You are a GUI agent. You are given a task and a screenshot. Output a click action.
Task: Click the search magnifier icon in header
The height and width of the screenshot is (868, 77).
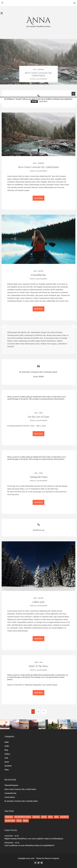[74, 3]
